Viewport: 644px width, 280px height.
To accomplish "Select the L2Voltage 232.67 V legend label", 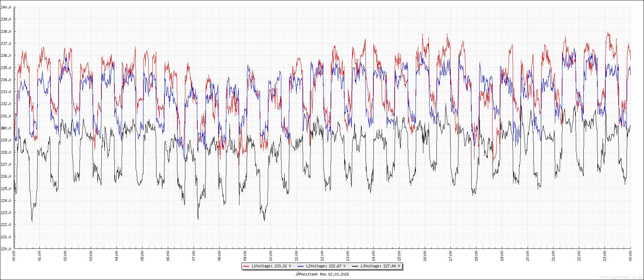I will click(326, 266).
